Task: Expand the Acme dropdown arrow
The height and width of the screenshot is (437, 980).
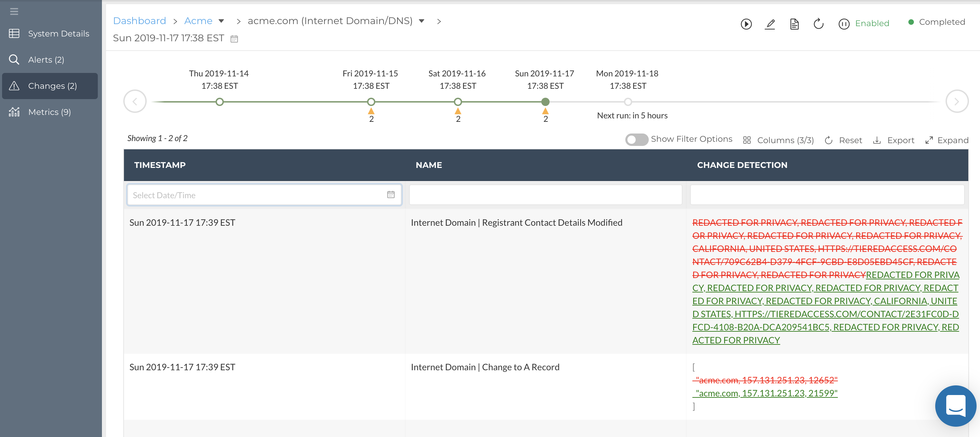Action: (x=221, y=21)
